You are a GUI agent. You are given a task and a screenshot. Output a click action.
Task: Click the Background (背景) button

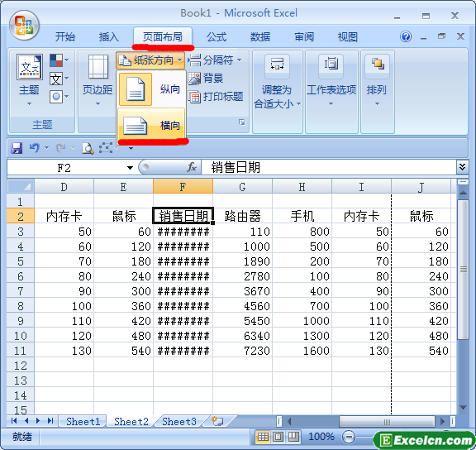pos(206,79)
